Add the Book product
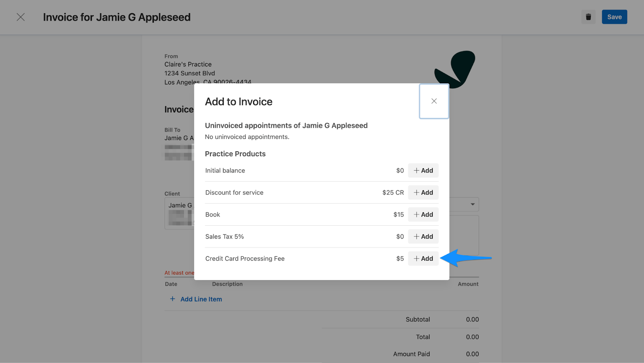The width and height of the screenshot is (644, 363). 423,214
